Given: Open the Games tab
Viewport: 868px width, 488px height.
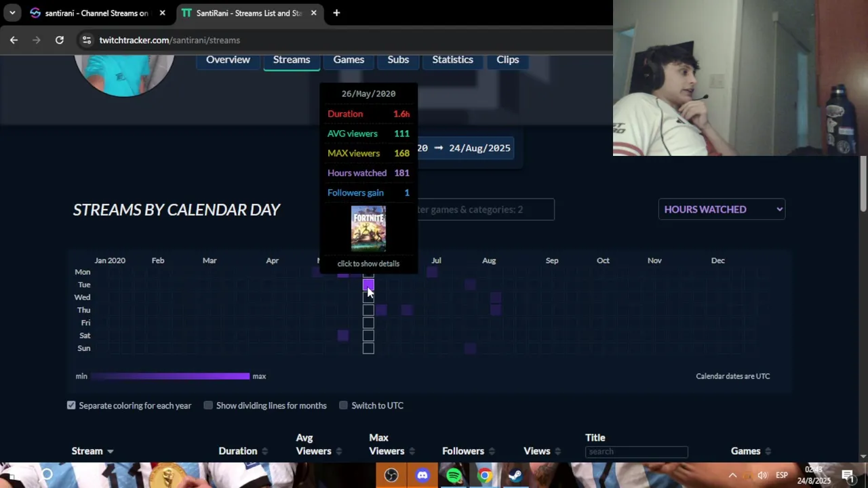Looking at the screenshot, I should [349, 60].
